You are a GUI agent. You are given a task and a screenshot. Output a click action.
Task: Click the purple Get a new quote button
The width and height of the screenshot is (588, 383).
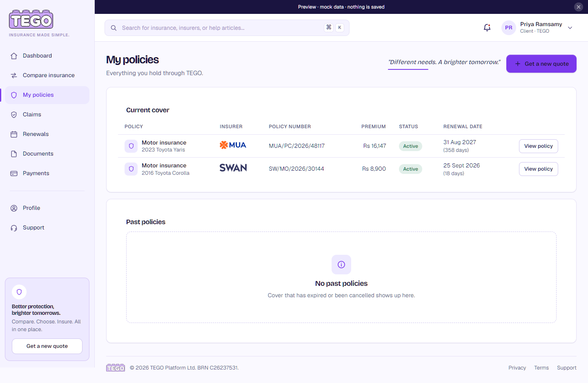click(x=541, y=64)
